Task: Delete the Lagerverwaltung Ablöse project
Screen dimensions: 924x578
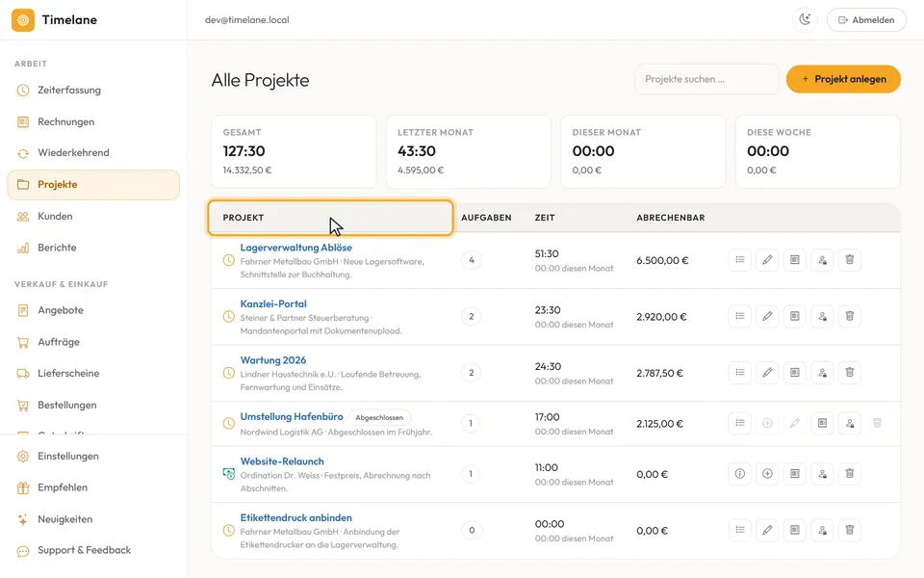Action: click(x=850, y=259)
